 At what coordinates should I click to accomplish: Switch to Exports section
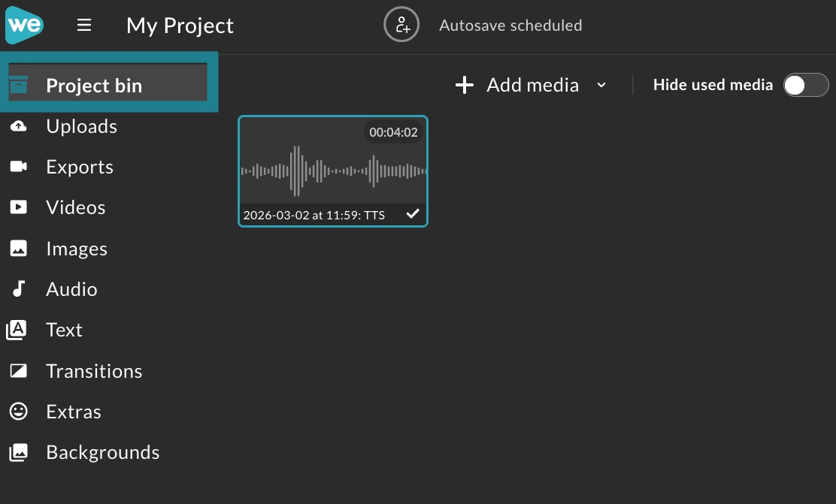coord(80,167)
